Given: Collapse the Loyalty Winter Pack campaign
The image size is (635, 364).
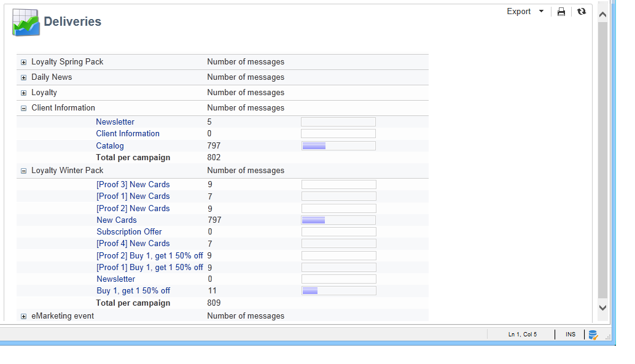Looking at the screenshot, I should click(x=23, y=171).
